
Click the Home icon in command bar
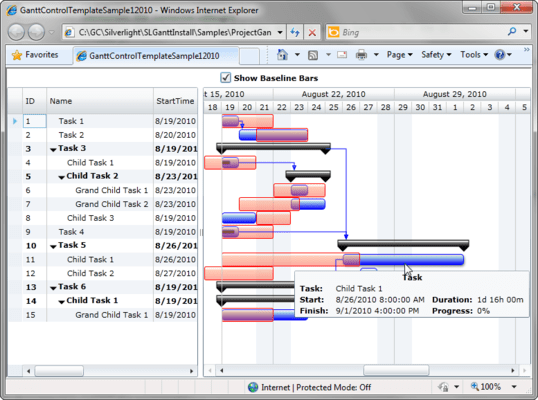point(282,55)
